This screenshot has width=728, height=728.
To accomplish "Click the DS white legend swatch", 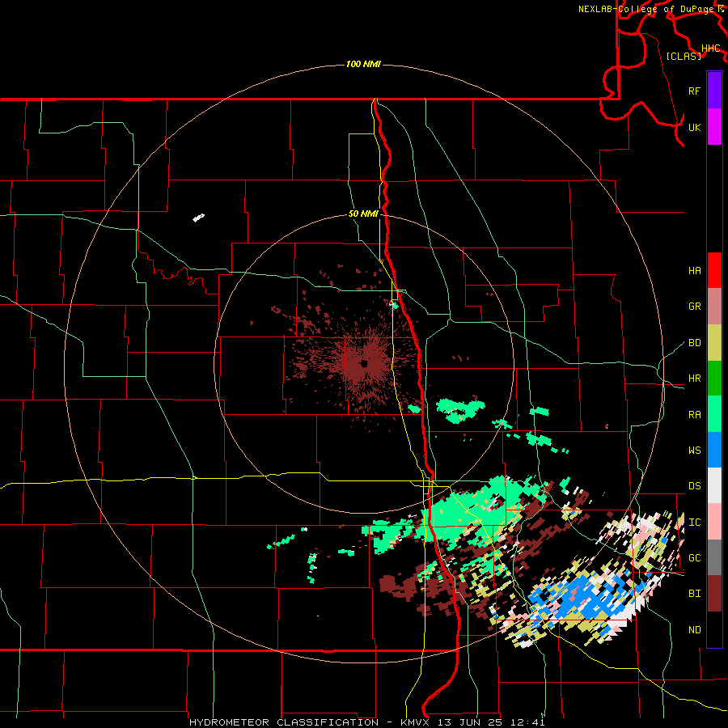I will pyautogui.click(x=714, y=485).
